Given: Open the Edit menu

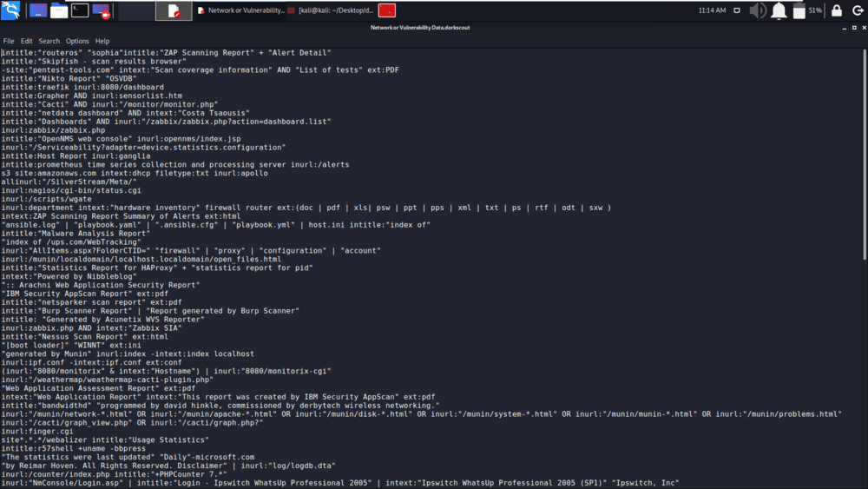Looking at the screenshot, I should click(27, 41).
